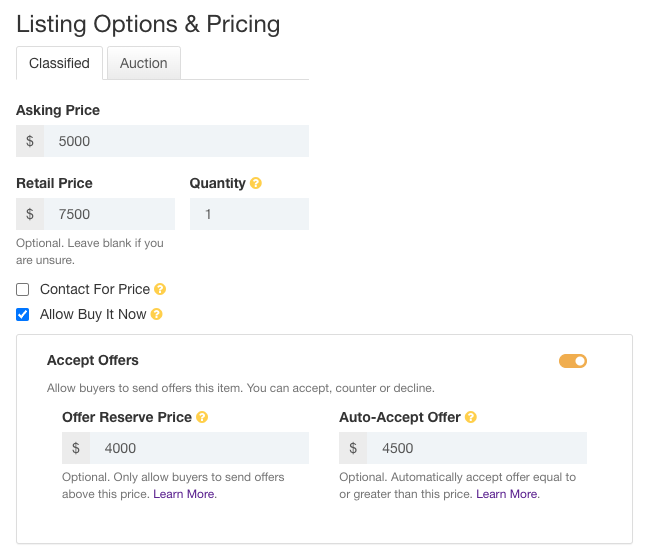Uncheck the Allow Buy It Now checkbox

[23, 315]
